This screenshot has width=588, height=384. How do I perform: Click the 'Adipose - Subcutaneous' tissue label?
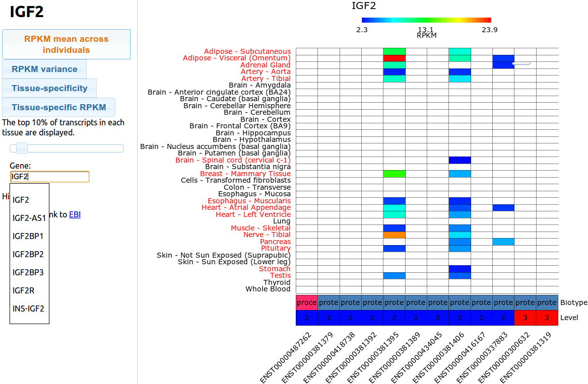(x=247, y=51)
